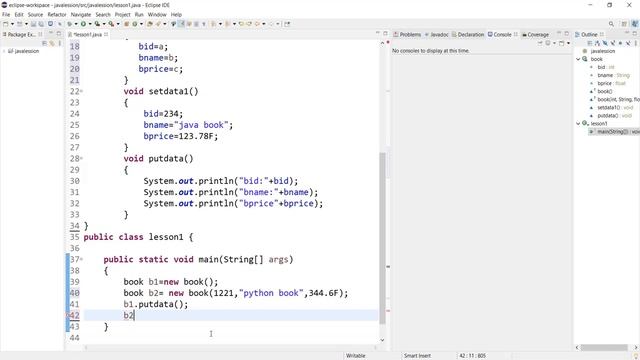Switch to the Javadoc tab
The height and width of the screenshot is (360, 640).
pos(437,34)
